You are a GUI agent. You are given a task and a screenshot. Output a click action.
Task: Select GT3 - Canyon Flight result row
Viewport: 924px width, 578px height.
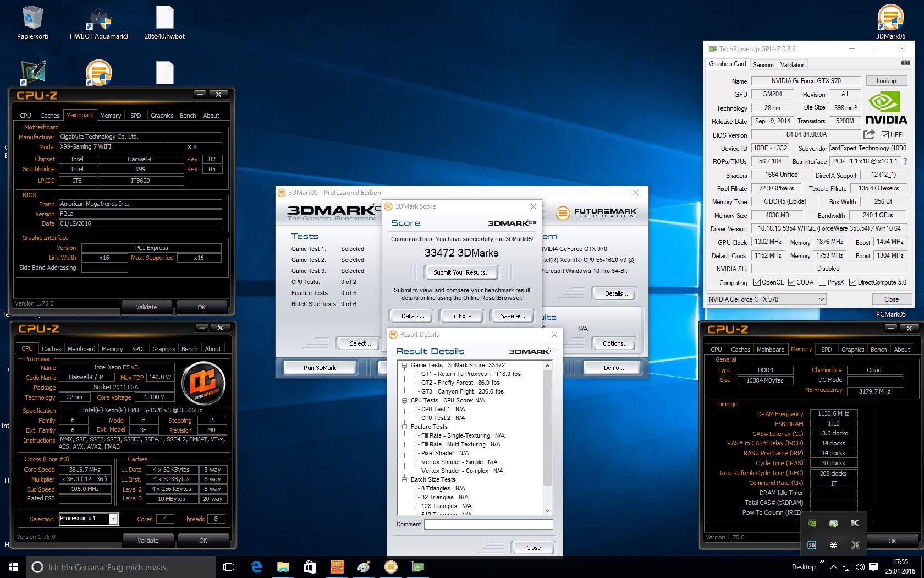(462, 391)
